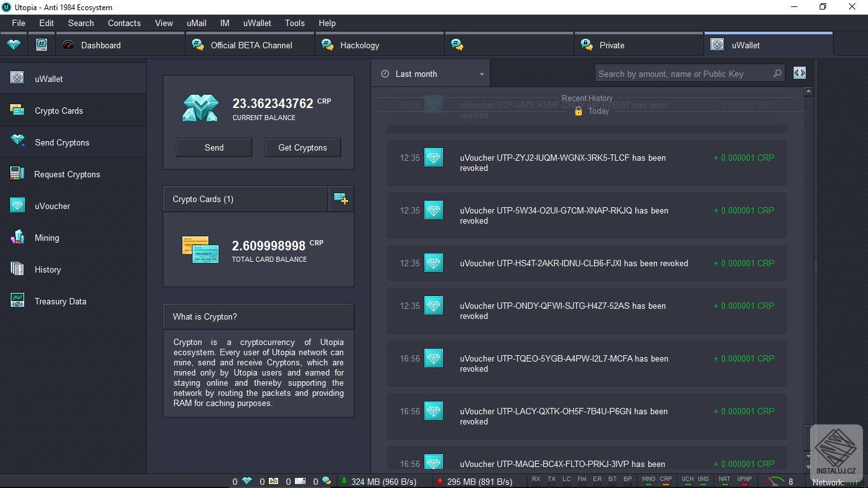Click the Crypton balance diamond icon
The height and width of the screenshot is (488, 868).
200,108
